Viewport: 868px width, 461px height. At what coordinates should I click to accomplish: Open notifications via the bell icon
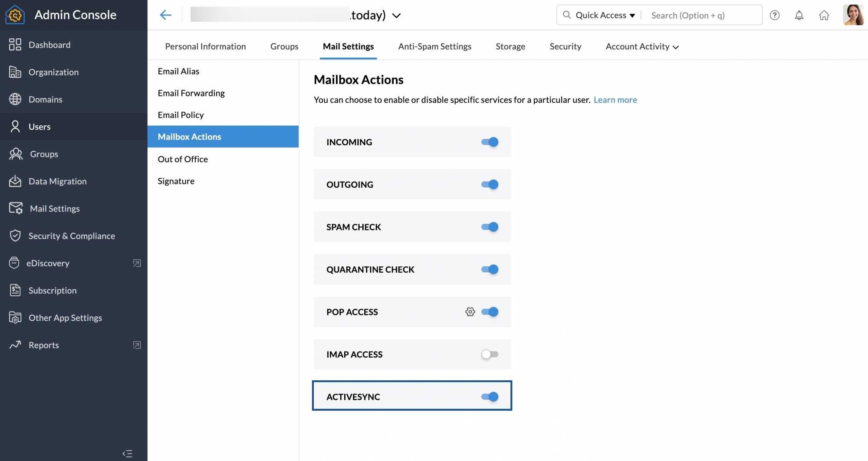[x=799, y=15]
